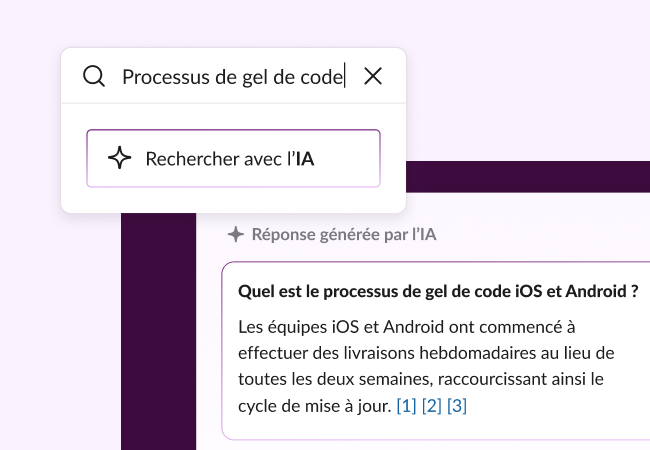
Task: Open citation link [1]
Action: tap(406, 406)
